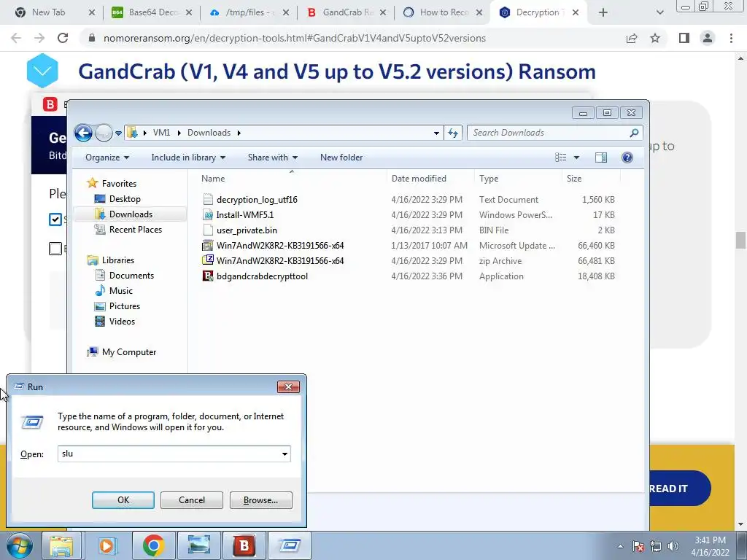747x560 pixels.
Task: Open the Windows Start menu orb
Action: pos(19,545)
